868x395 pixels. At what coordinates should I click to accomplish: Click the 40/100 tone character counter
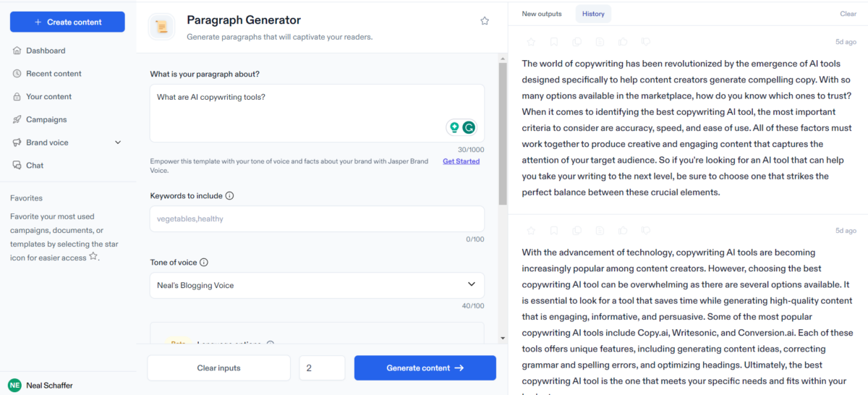(x=473, y=306)
